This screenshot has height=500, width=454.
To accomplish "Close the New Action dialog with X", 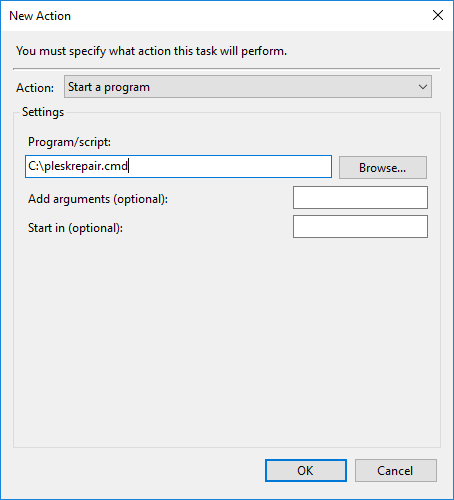I will coord(438,15).
